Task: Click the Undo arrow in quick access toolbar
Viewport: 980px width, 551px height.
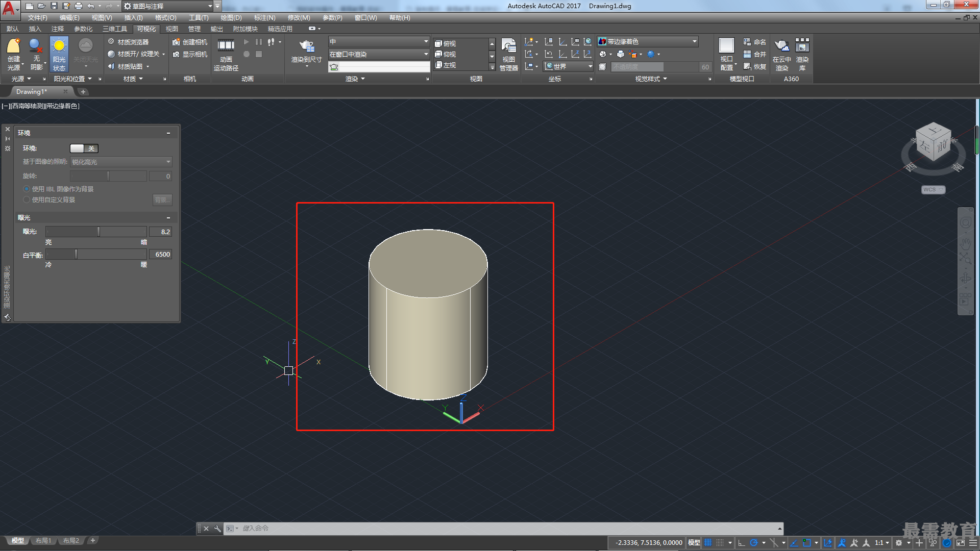Action: point(90,6)
